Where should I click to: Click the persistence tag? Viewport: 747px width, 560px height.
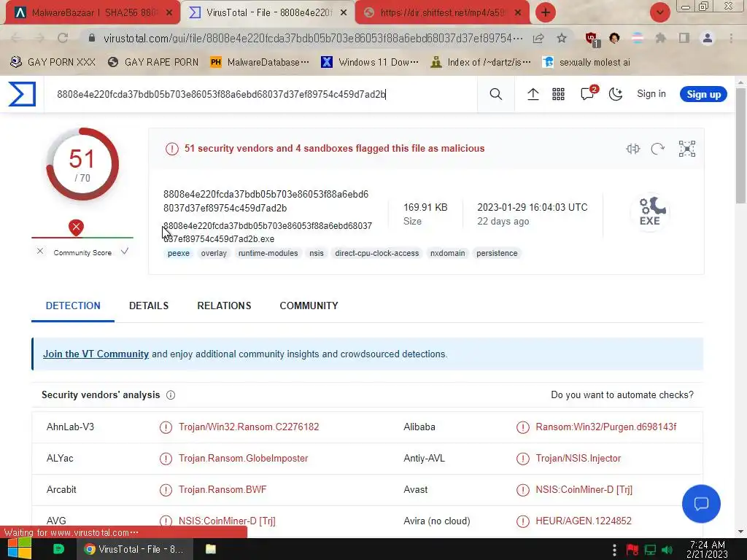(497, 253)
